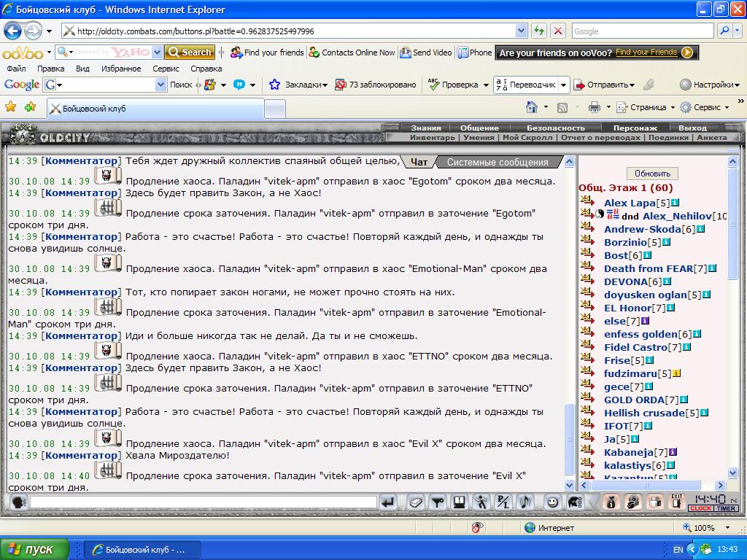Select the Бойцовский клуб browser tab
Image resolution: width=747 pixels, height=560 pixels.
click(155, 109)
